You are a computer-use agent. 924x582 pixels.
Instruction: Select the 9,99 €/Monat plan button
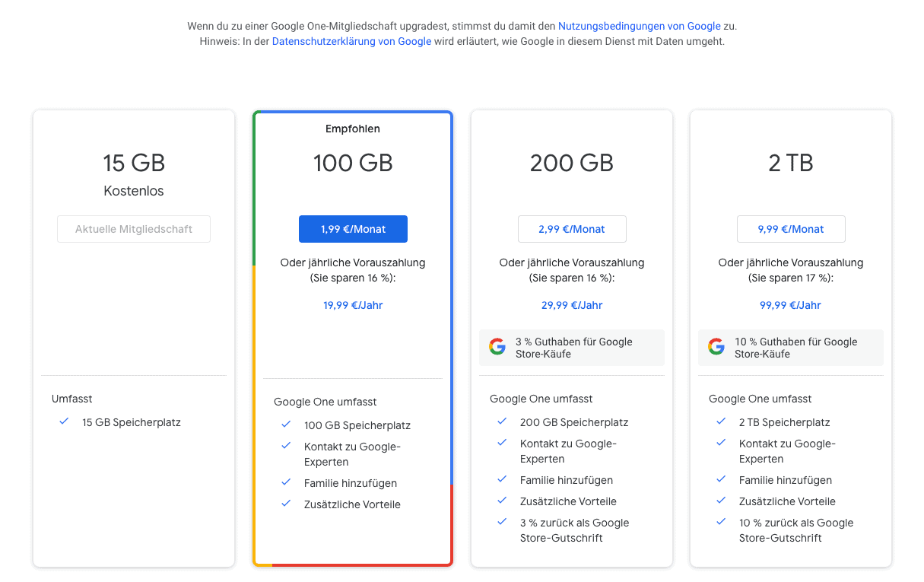click(791, 228)
